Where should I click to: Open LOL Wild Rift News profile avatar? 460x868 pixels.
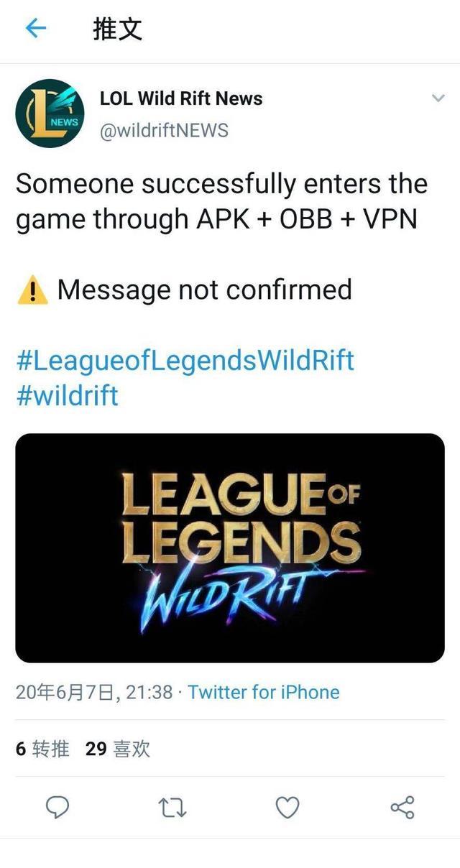50,114
